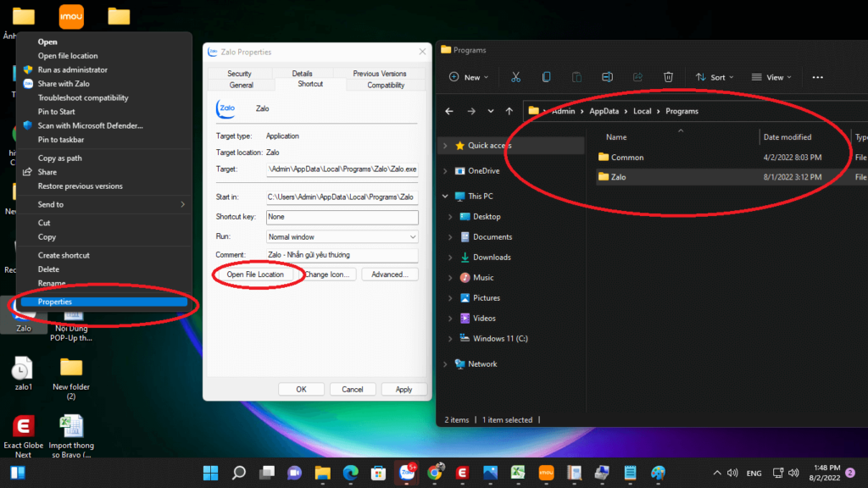The image size is (868, 488).
Task: Click the Copy icon in Explorer toolbar
Action: pos(547,77)
